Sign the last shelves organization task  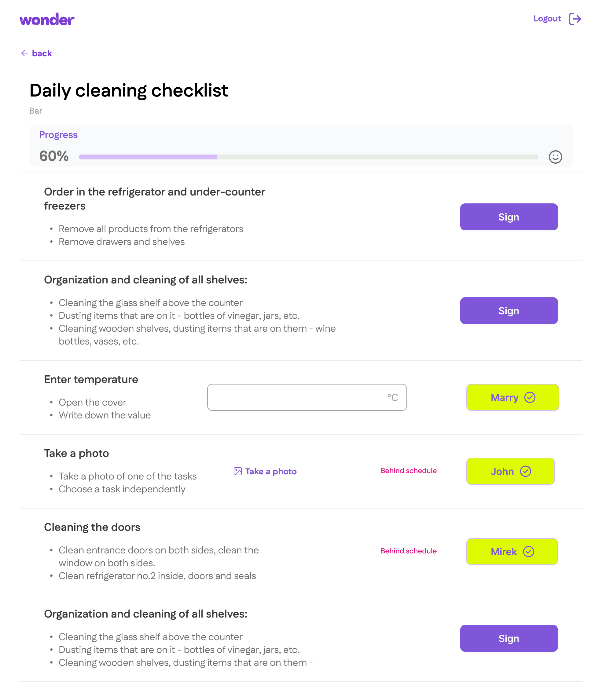pos(509,638)
